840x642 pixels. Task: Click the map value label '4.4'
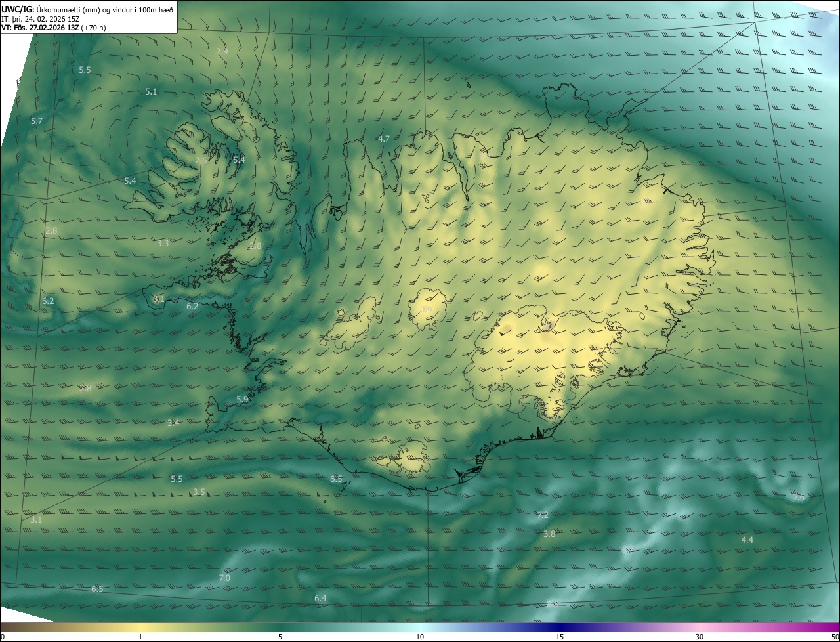[x=747, y=540]
